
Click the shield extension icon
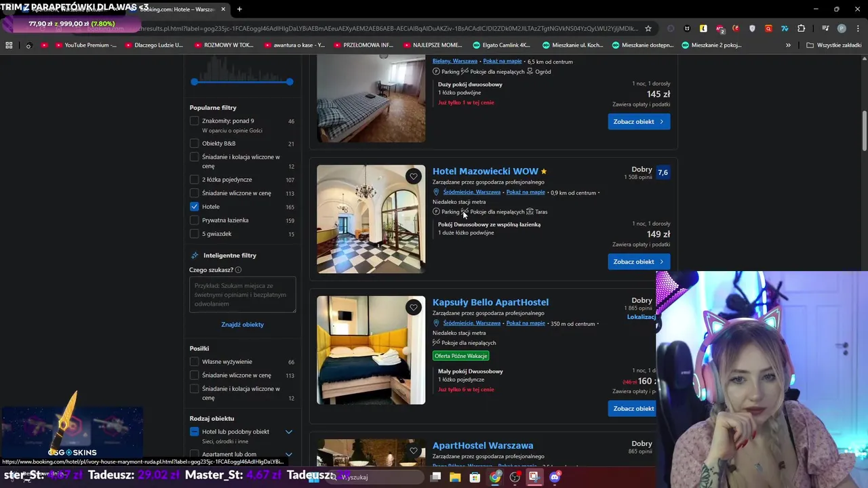pos(752,28)
